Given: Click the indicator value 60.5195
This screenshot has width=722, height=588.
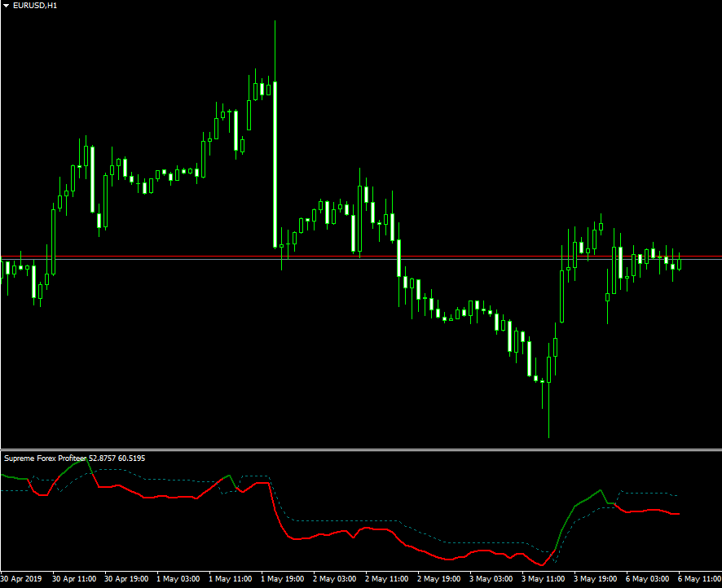Looking at the screenshot, I should (x=131, y=459).
